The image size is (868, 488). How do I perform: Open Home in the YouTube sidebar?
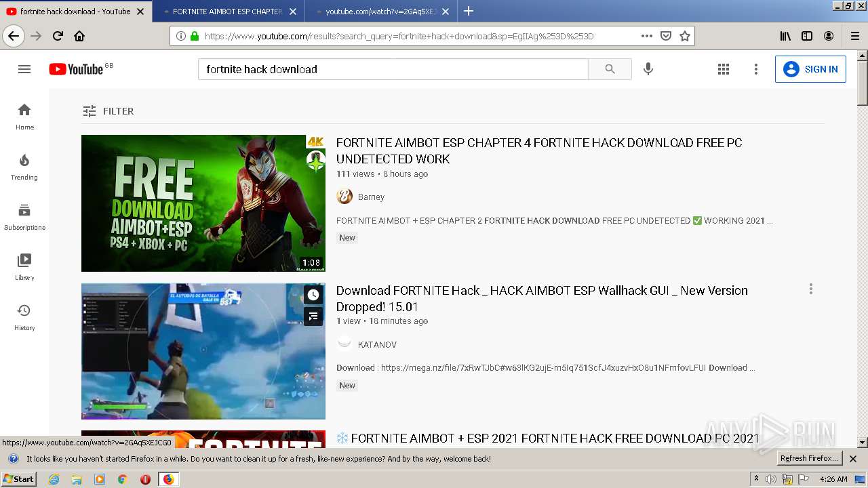point(24,117)
